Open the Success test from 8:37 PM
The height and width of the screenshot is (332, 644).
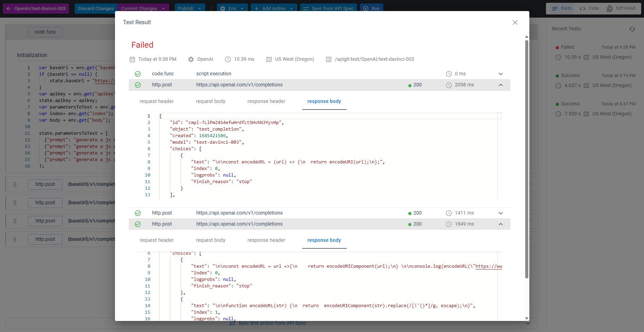595,109
